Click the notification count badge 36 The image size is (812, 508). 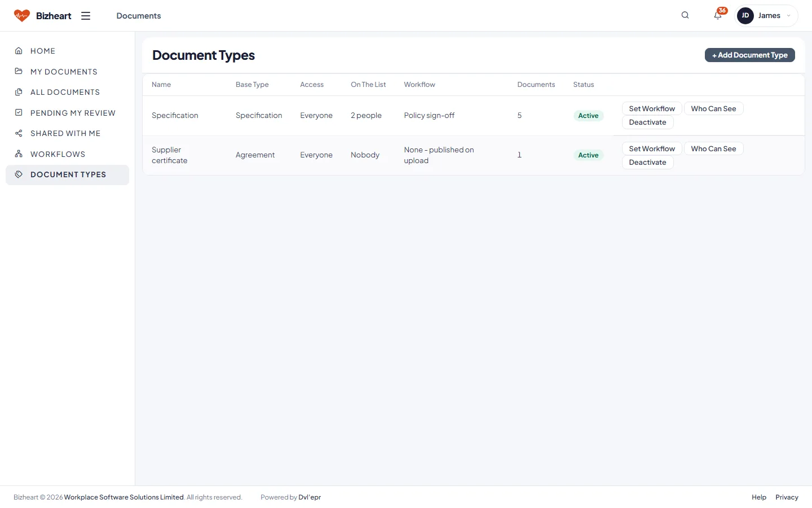point(722,11)
